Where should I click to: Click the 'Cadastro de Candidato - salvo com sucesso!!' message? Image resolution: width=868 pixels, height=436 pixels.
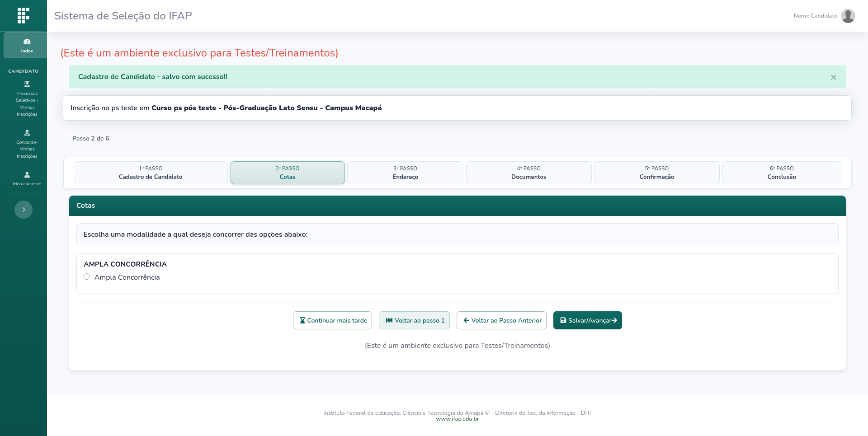coord(153,77)
